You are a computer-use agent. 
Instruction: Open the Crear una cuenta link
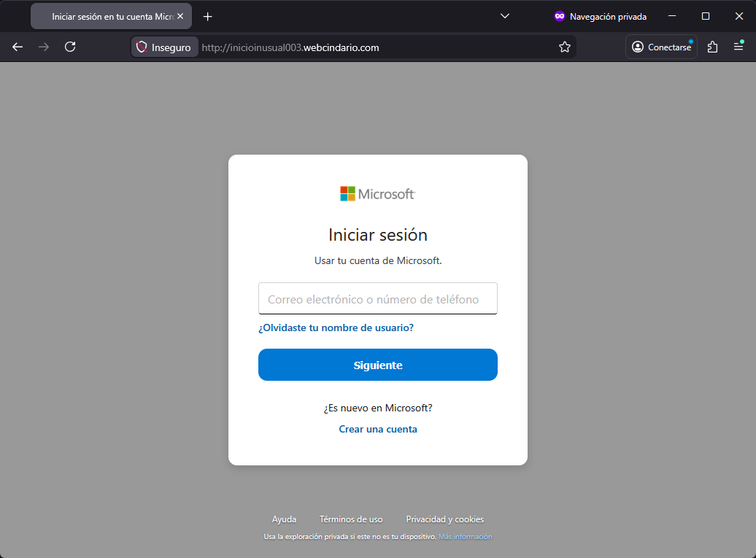point(377,429)
